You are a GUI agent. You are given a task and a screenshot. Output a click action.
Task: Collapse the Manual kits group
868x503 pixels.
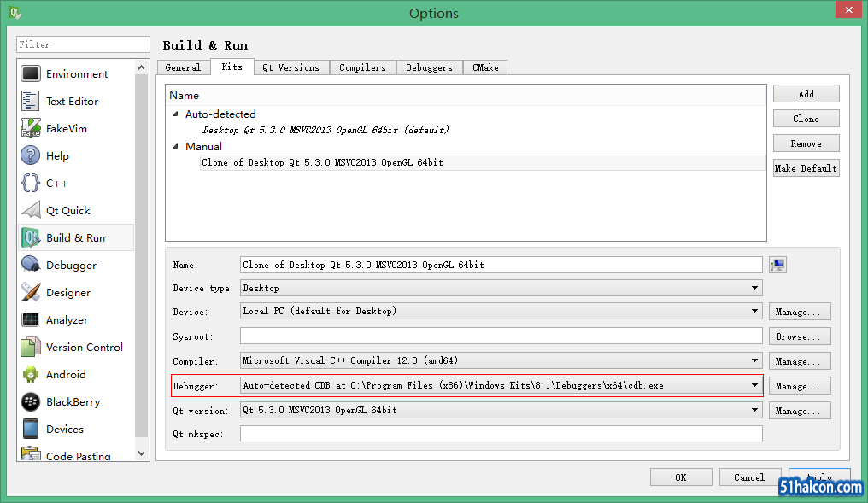pos(175,147)
